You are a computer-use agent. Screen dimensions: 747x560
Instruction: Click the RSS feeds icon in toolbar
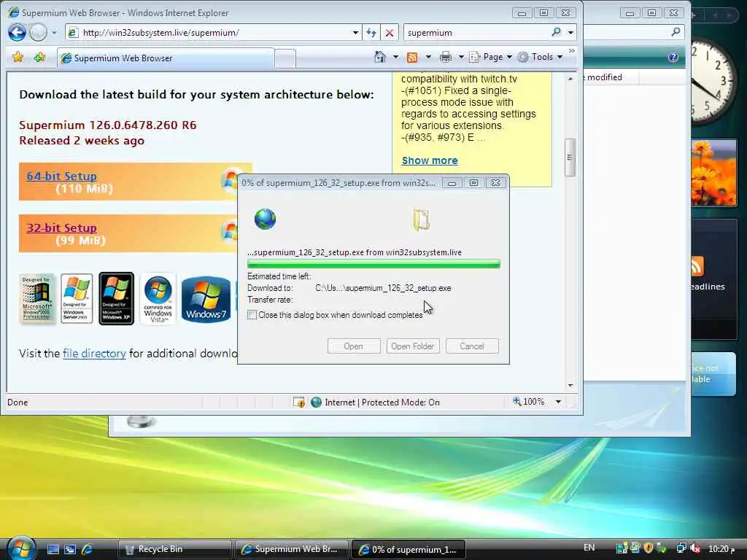412,58
